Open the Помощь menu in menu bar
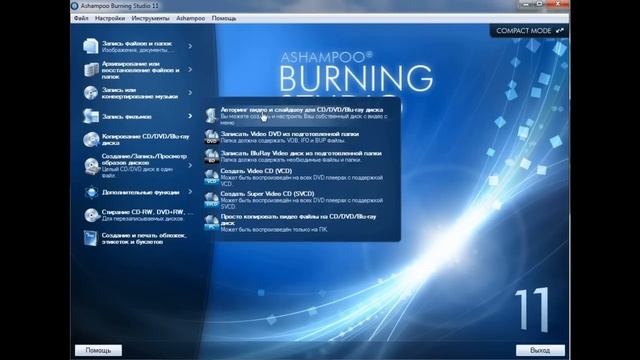 (224, 18)
